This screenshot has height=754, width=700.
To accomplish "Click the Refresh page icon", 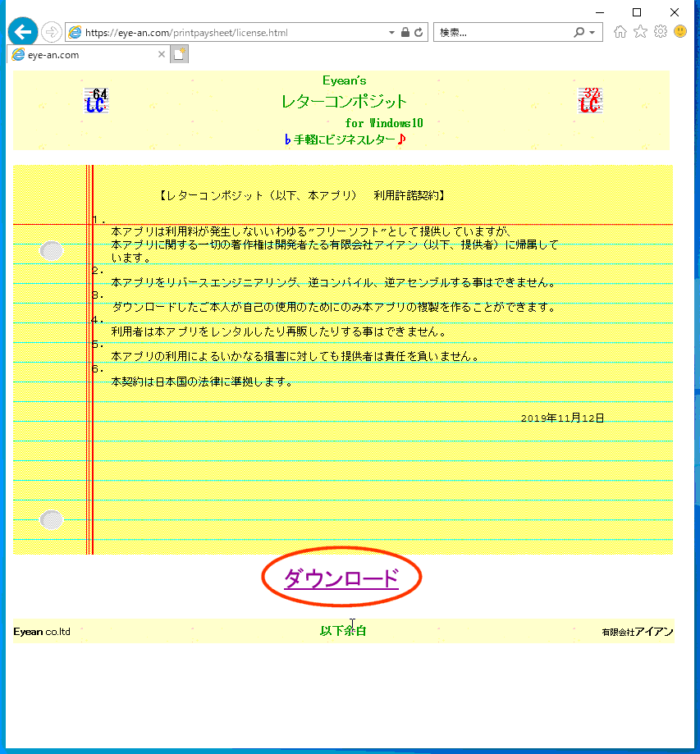I will tap(419, 32).
